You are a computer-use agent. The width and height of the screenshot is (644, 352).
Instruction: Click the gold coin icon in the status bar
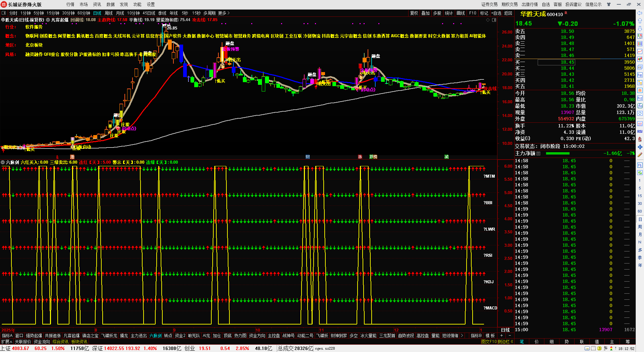click(x=599, y=349)
